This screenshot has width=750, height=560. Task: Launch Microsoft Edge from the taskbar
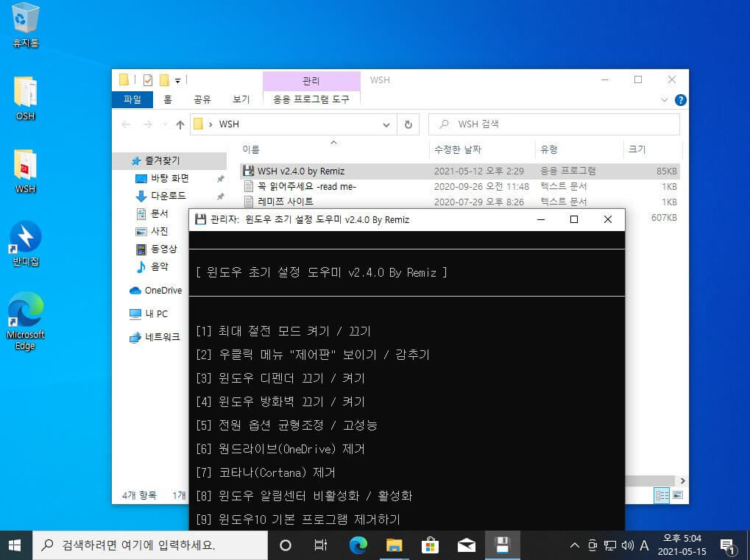[x=358, y=545]
